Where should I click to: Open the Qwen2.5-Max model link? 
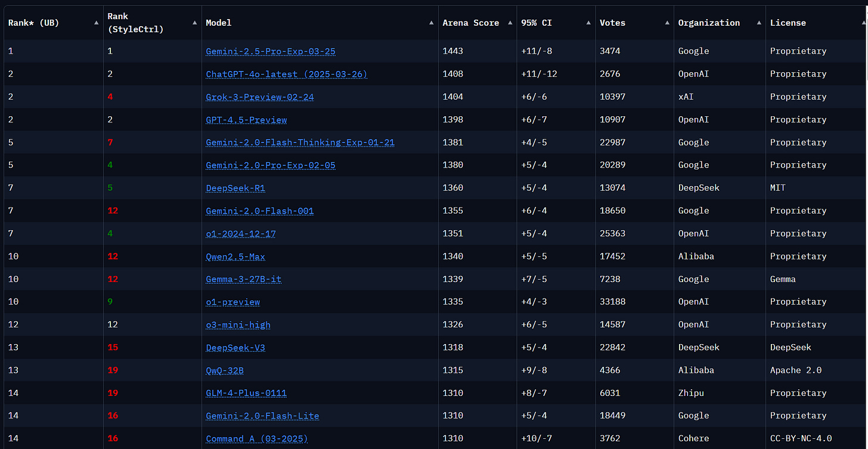(x=235, y=256)
